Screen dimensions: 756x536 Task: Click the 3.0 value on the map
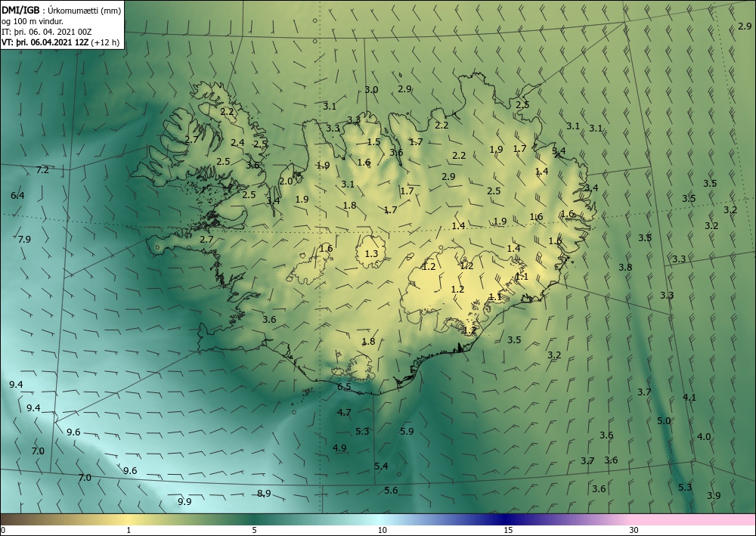[371, 90]
